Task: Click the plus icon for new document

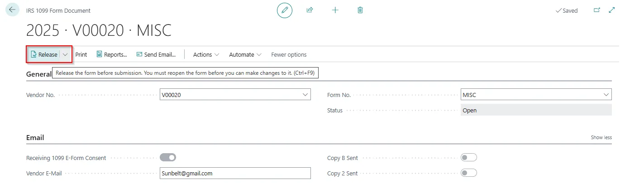Action: pos(335,10)
